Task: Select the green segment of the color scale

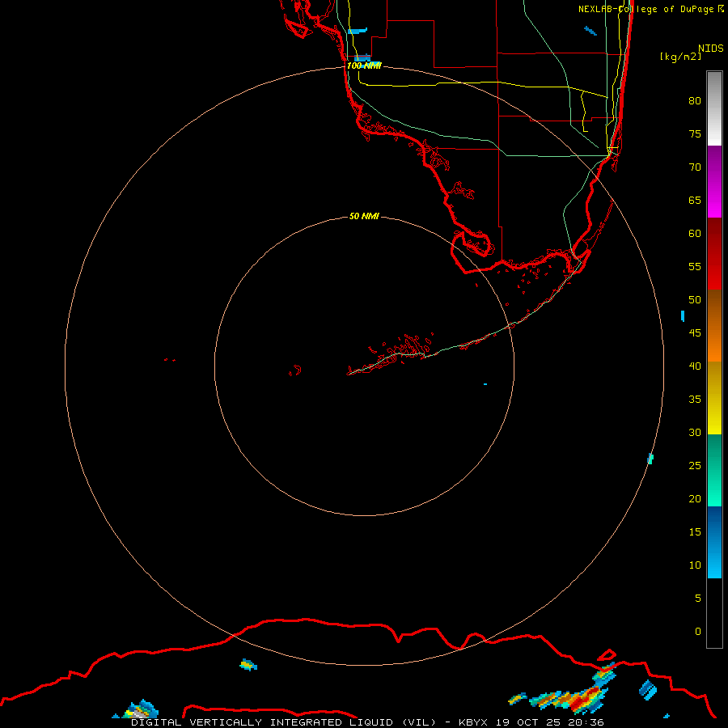Action: [x=714, y=470]
